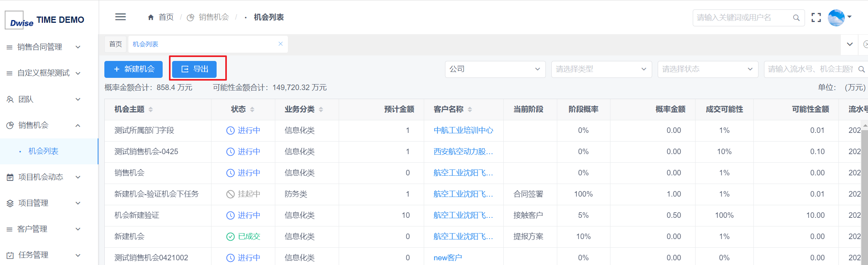Click the 项目机会动态 calendar icon
This screenshot has width=868, height=265.
point(10,177)
